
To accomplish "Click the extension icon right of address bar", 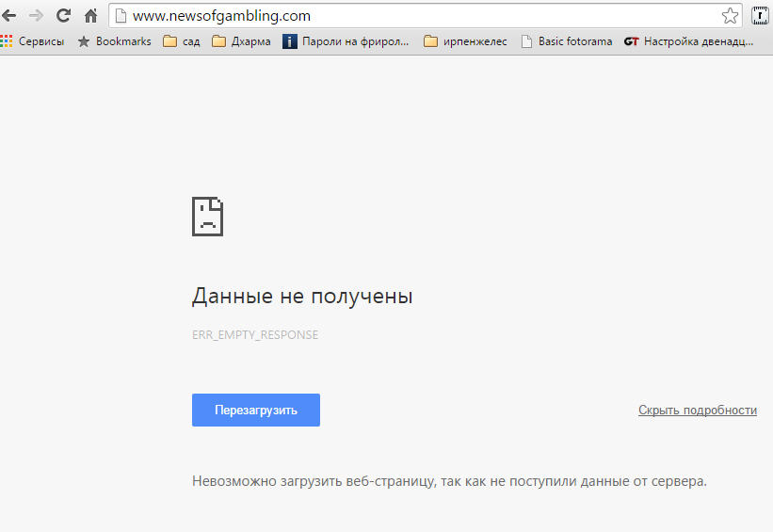I will [x=760, y=16].
